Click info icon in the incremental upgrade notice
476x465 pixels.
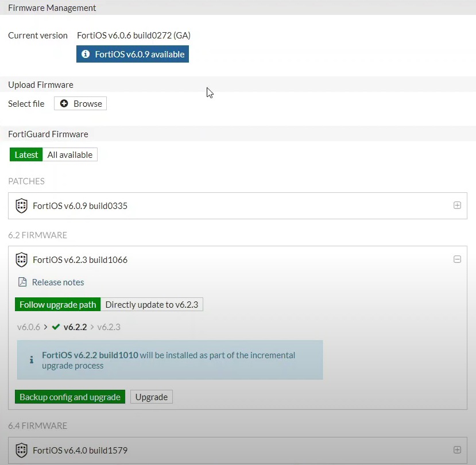pos(31,360)
